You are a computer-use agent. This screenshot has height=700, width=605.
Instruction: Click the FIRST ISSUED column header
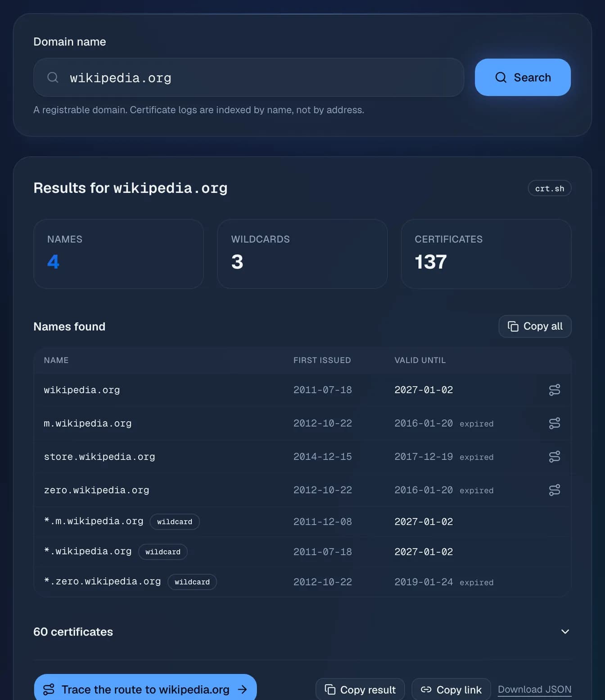click(322, 360)
